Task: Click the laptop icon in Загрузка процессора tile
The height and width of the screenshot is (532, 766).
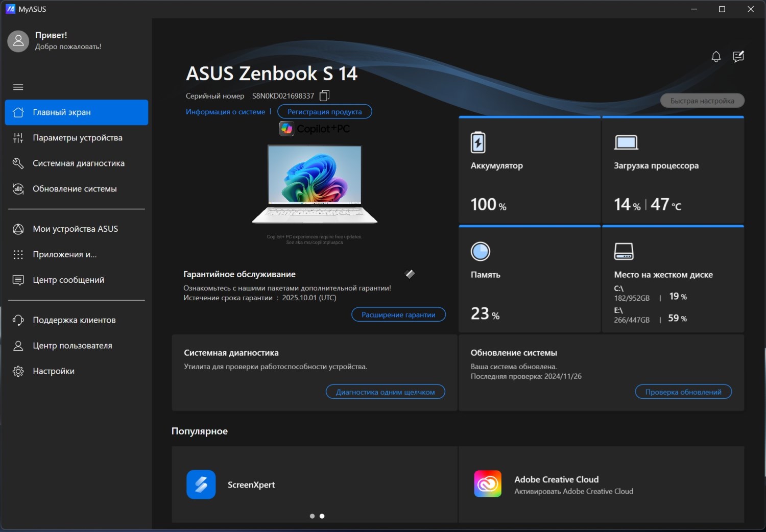Action: (626, 142)
